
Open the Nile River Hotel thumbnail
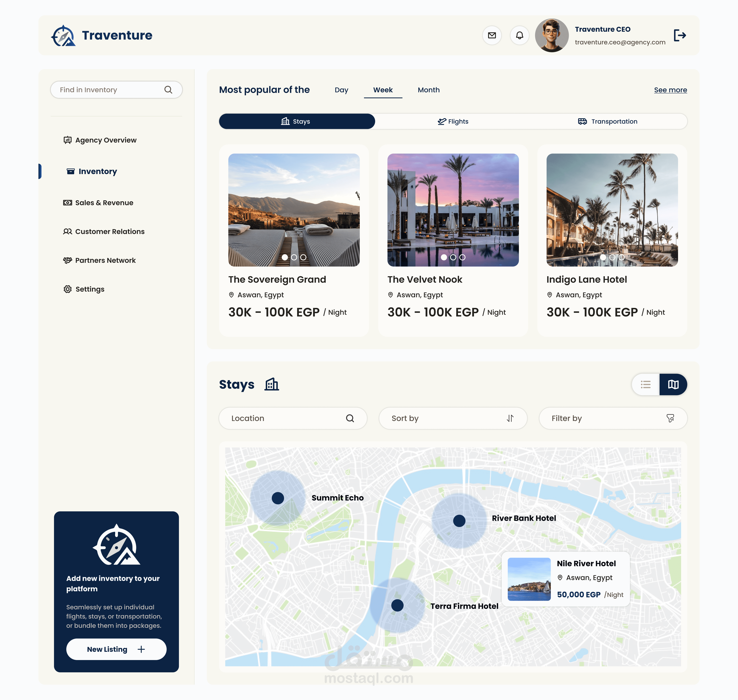[x=529, y=579]
